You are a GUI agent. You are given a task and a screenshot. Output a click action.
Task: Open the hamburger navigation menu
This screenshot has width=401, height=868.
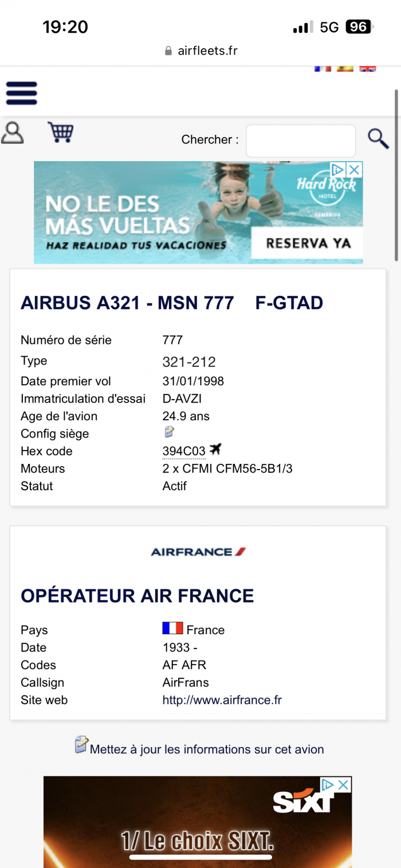pos(21,93)
